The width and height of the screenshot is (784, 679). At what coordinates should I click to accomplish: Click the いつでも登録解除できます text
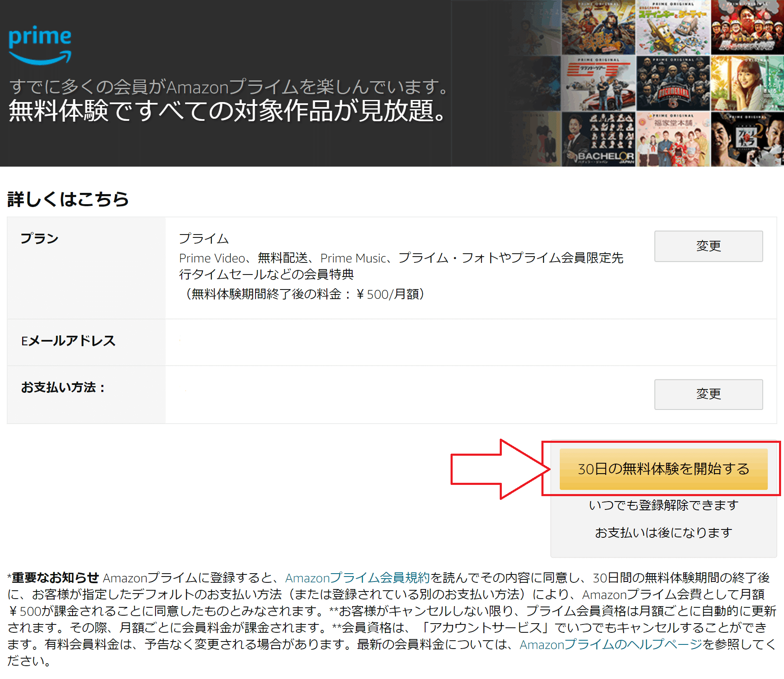pyautogui.click(x=664, y=505)
